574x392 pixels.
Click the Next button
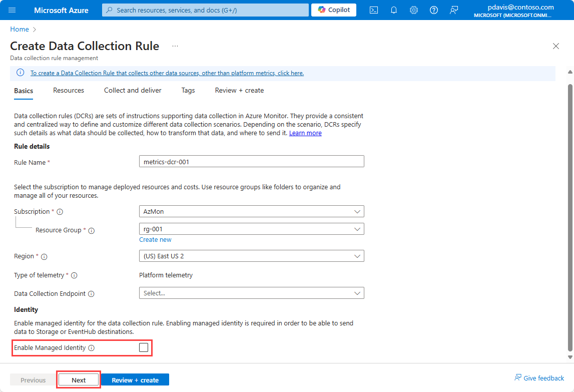pos(79,380)
